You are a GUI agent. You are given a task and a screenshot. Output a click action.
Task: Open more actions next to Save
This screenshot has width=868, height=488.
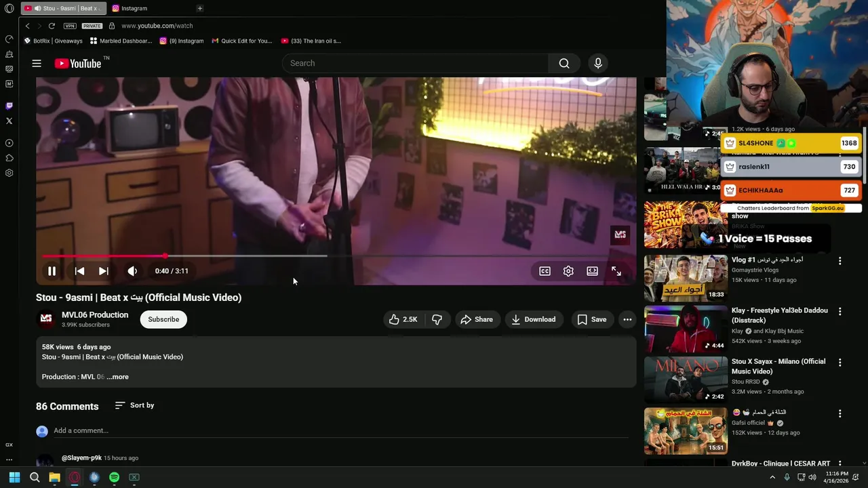click(627, 319)
